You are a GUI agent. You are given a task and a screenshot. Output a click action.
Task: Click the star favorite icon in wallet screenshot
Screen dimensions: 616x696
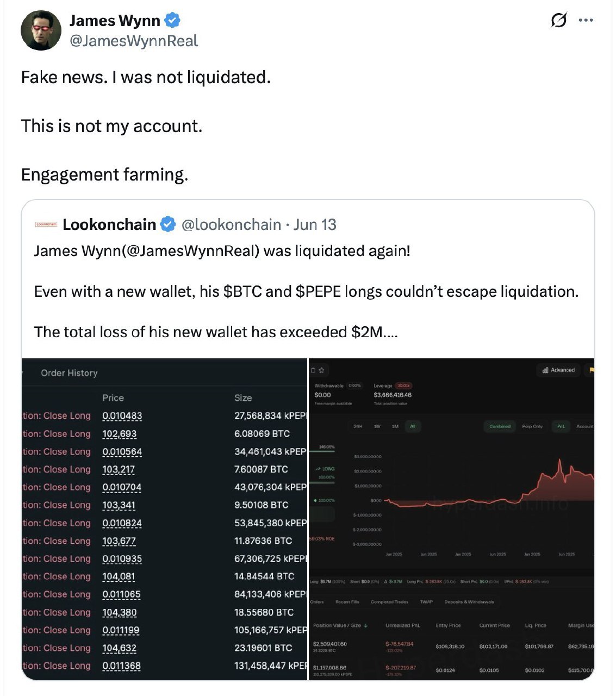coord(321,370)
